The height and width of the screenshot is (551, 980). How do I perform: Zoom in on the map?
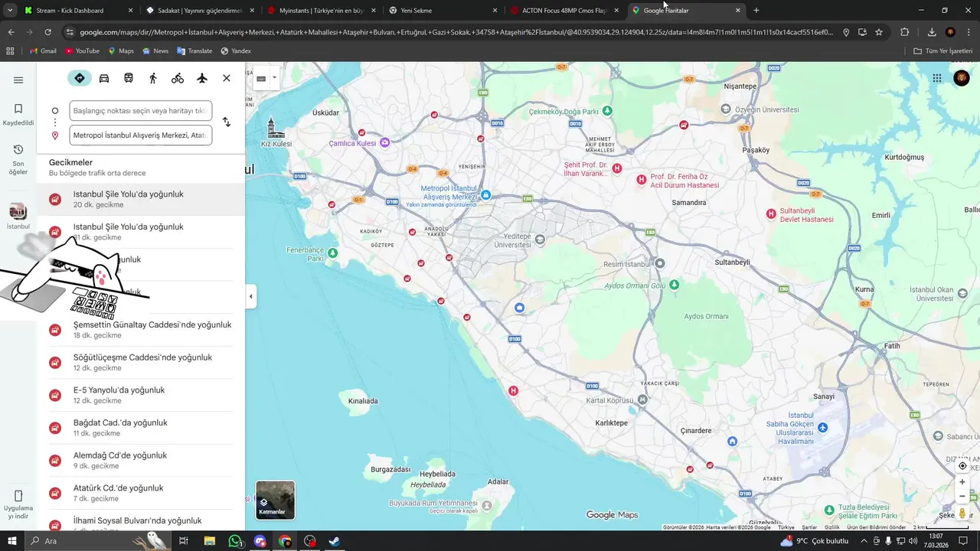point(962,482)
